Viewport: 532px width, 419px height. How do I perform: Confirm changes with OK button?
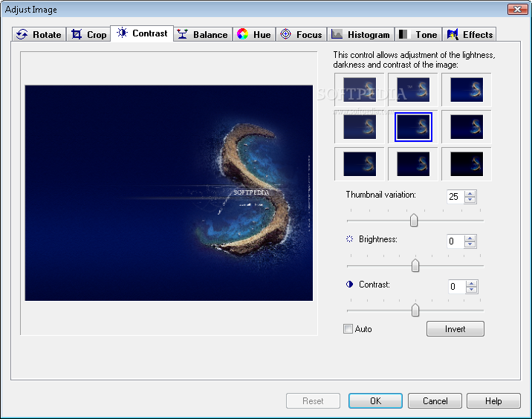coord(375,400)
